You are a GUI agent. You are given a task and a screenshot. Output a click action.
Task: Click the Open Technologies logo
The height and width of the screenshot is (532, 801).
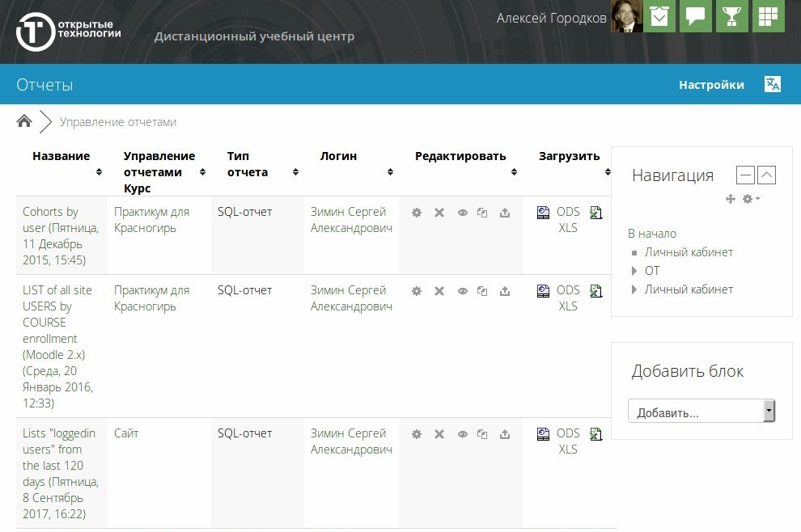(69, 32)
